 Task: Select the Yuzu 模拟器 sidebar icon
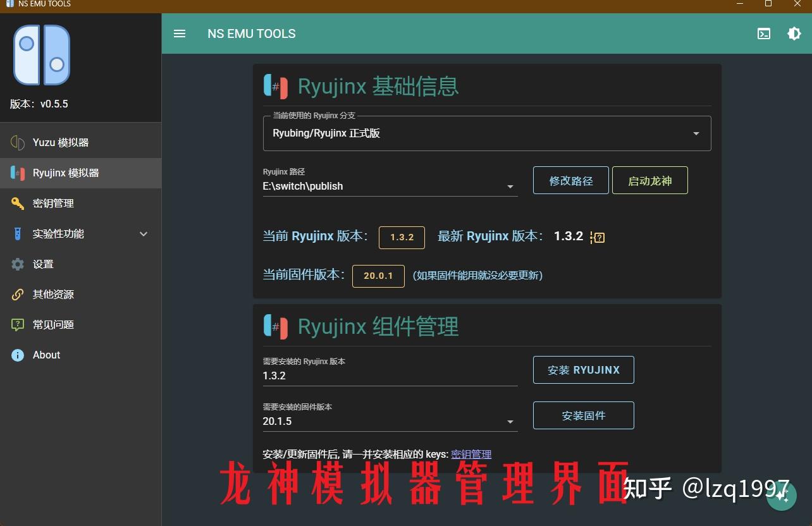18,142
